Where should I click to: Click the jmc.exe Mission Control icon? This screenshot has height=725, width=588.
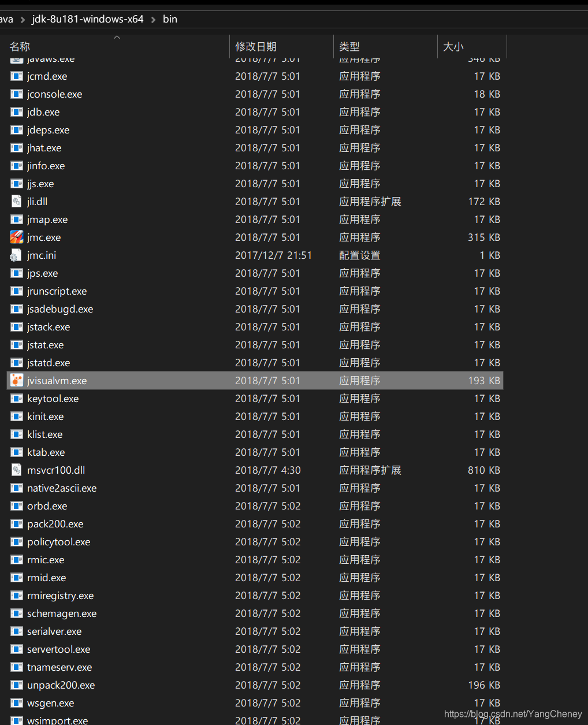(17, 237)
